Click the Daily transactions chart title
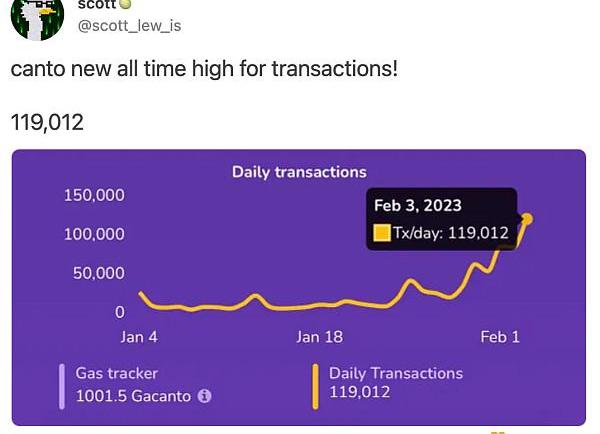Viewport: 600px width, 434px height. tap(299, 172)
